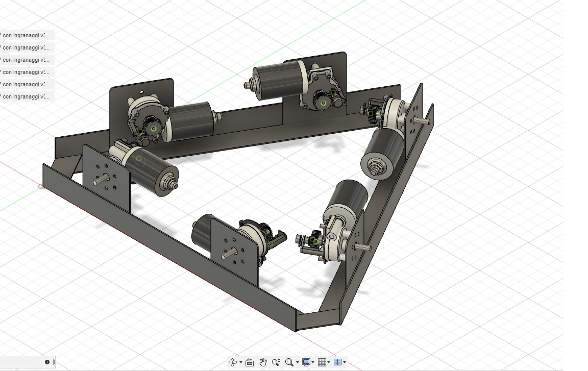Open Grid and Snaps icon
588x371 pixels.
coord(322,362)
